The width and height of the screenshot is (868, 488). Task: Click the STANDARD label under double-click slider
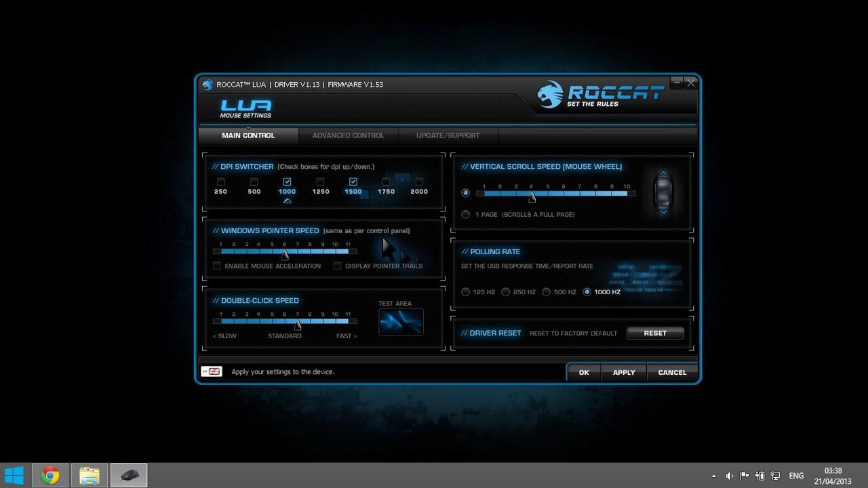coord(285,336)
